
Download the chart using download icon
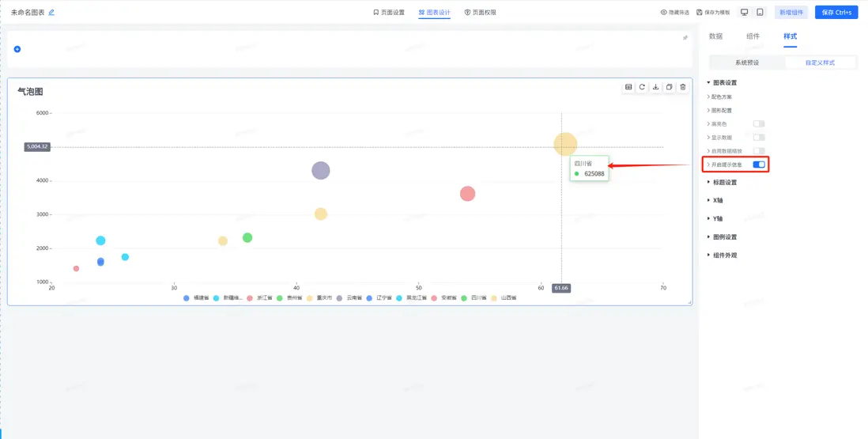655,87
